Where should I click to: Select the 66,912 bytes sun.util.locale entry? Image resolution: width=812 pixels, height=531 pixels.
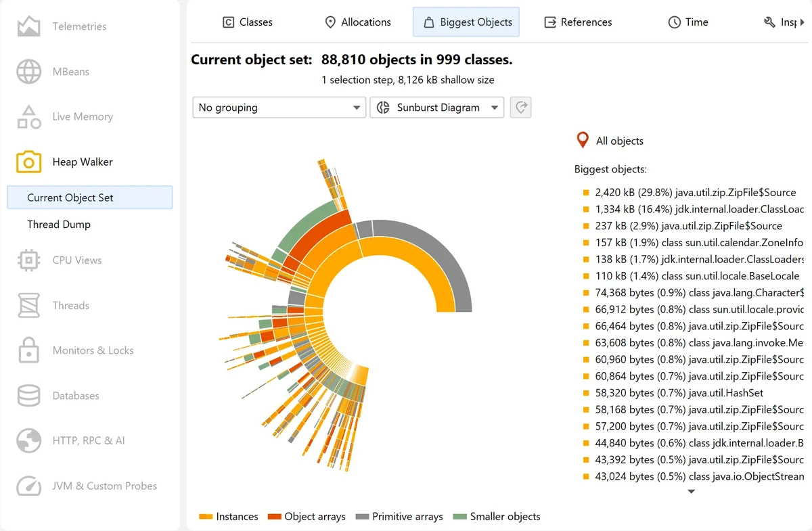[x=693, y=309]
